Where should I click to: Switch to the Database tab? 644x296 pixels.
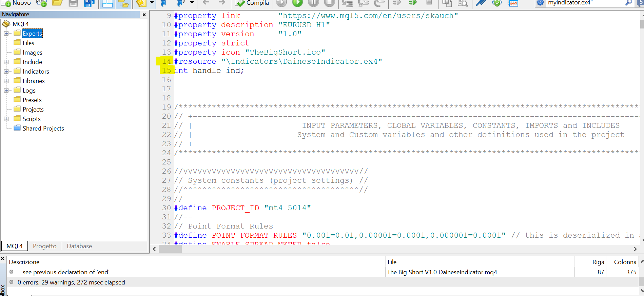tap(79, 246)
